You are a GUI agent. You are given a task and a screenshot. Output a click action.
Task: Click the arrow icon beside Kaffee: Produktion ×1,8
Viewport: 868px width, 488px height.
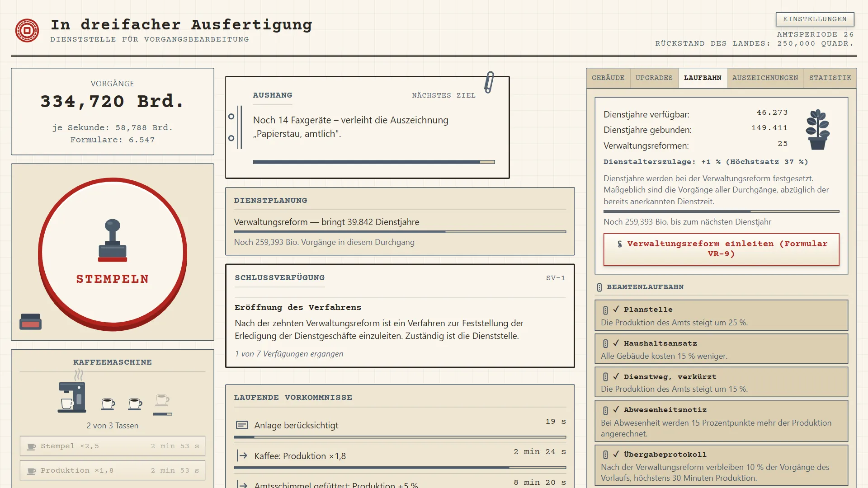[242, 455]
